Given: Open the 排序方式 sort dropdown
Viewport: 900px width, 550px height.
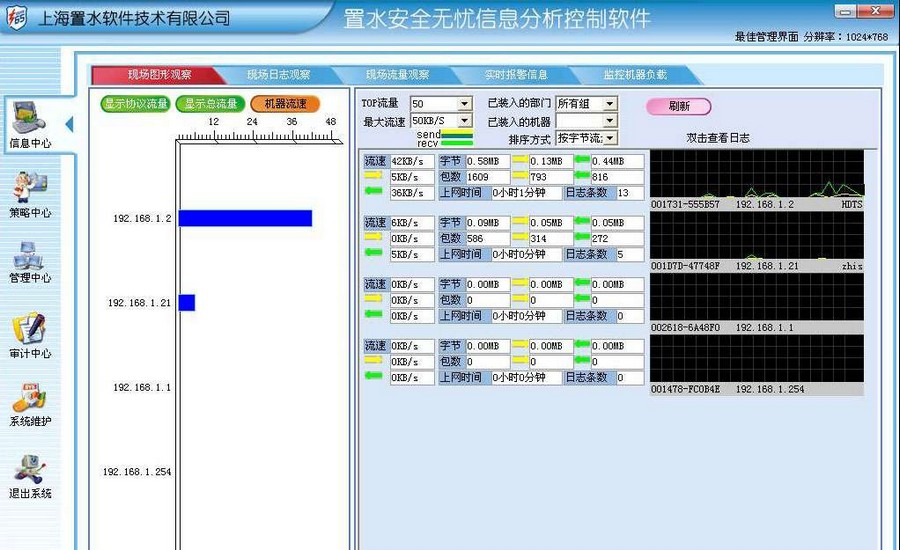Looking at the screenshot, I should pyautogui.click(x=587, y=138).
